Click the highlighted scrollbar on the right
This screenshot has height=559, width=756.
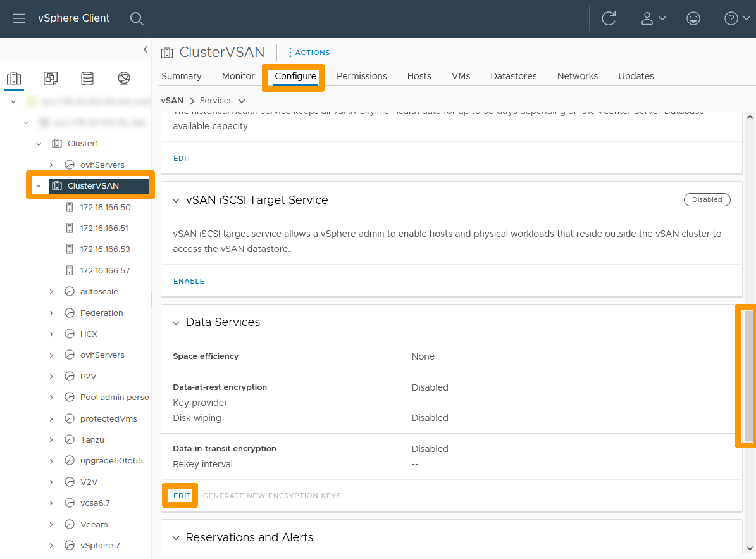745,375
